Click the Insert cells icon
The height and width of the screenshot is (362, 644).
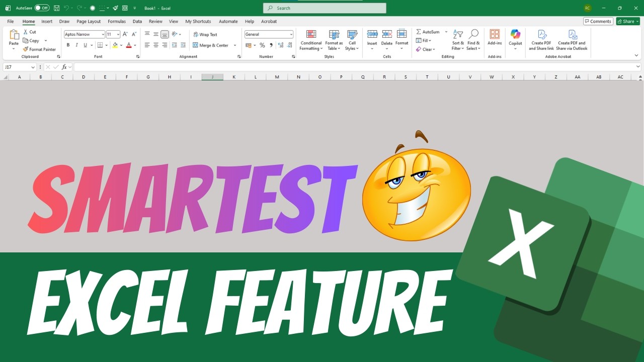click(x=372, y=34)
